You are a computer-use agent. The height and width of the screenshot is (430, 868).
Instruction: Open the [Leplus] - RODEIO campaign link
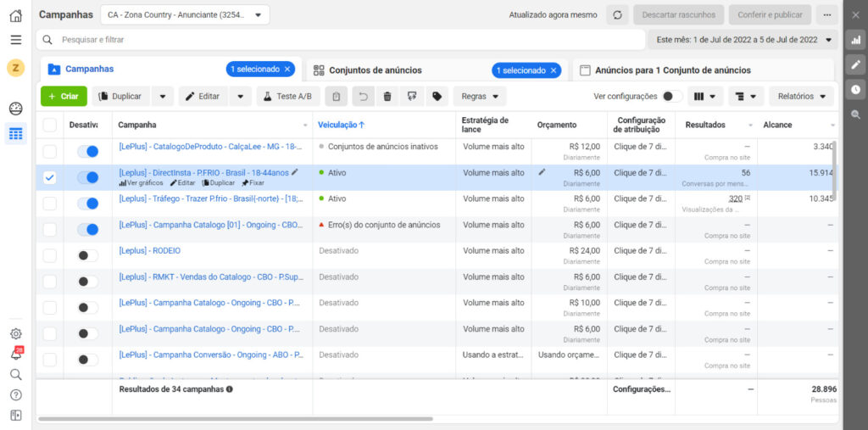point(150,251)
